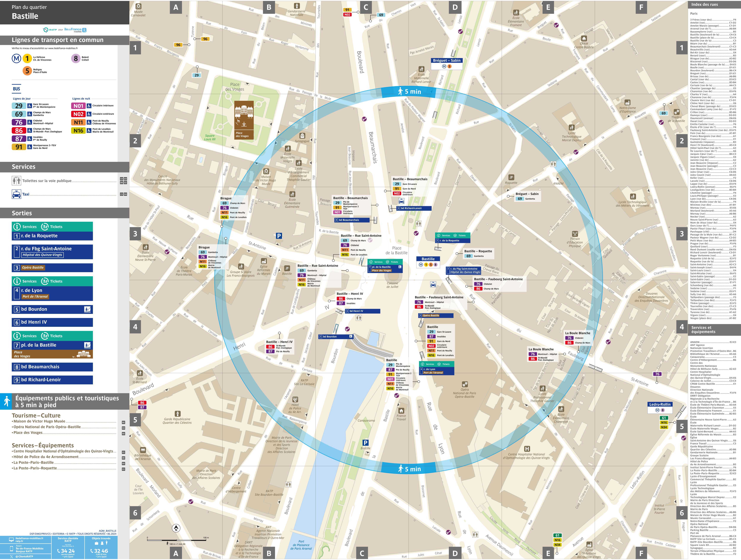Click the Sorties section header
741x560 pixels.
22,213
